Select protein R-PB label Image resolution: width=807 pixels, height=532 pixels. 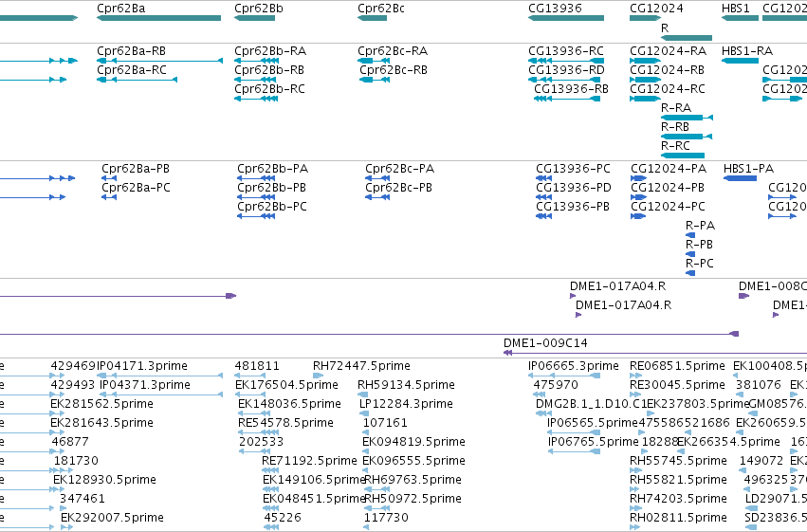(x=699, y=245)
